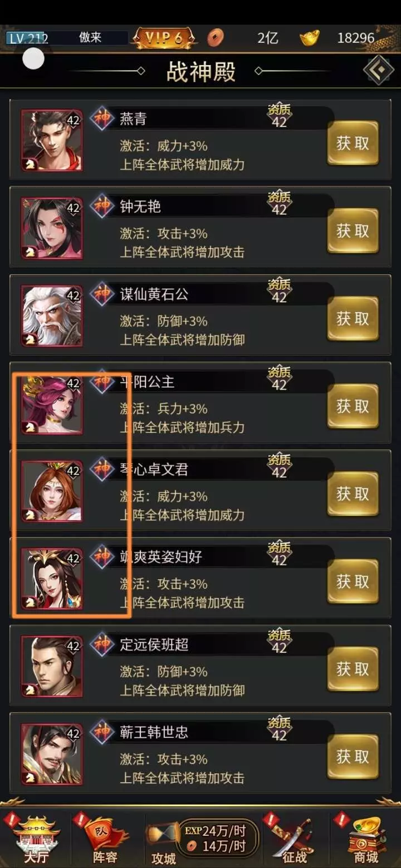Click 获取 button for 定远侯班超

pyautogui.click(x=353, y=669)
